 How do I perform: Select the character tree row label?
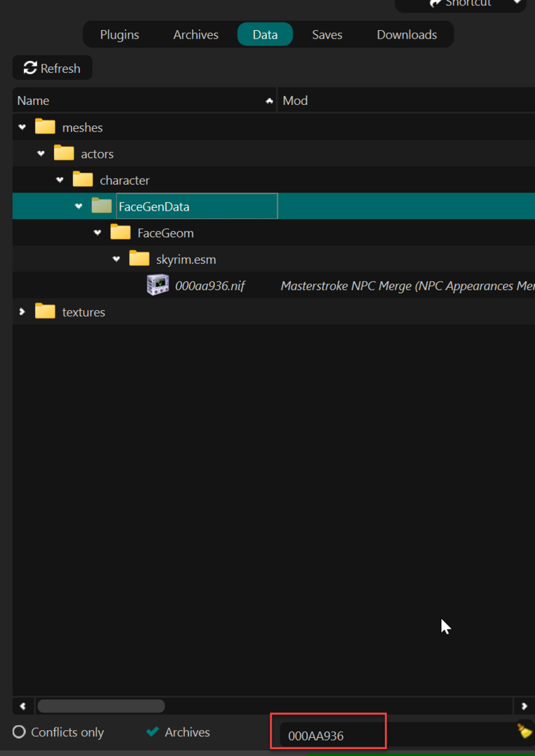[125, 181]
